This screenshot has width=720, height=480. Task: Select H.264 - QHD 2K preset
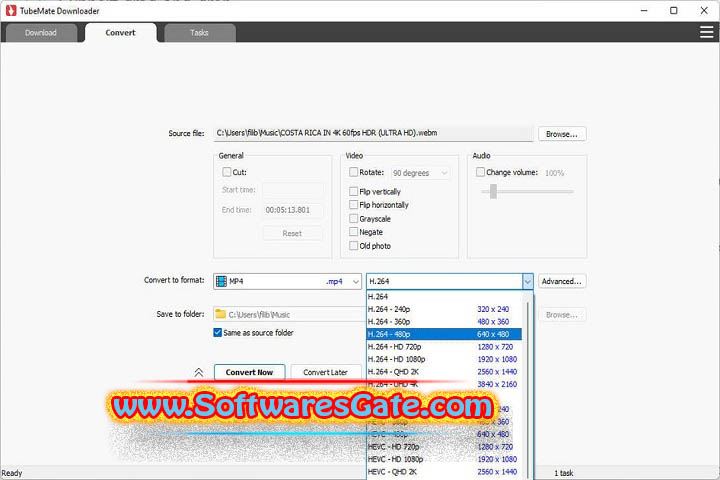tap(444, 372)
